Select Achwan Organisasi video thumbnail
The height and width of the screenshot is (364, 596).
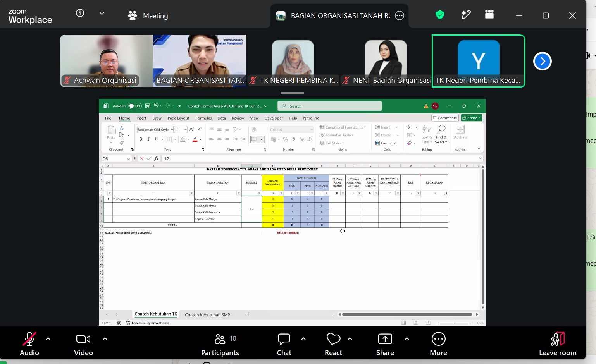[107, 61]
